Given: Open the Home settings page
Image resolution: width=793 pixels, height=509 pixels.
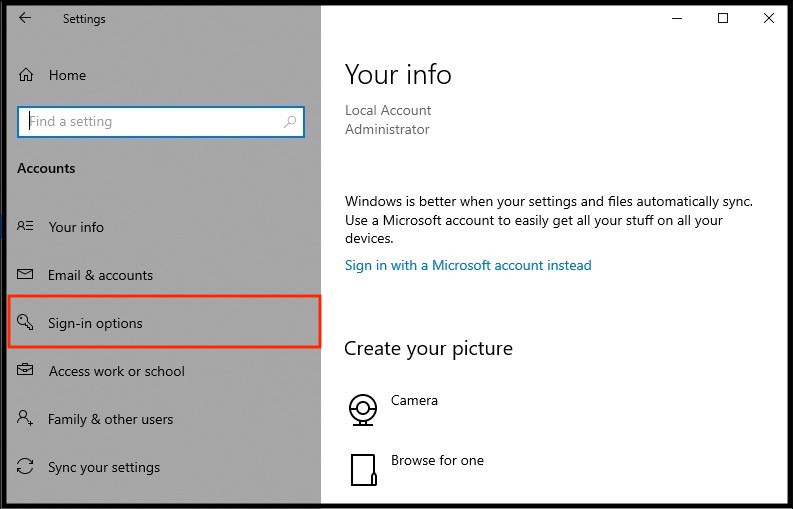Looking at the screenshot, I should coord(67,75).
